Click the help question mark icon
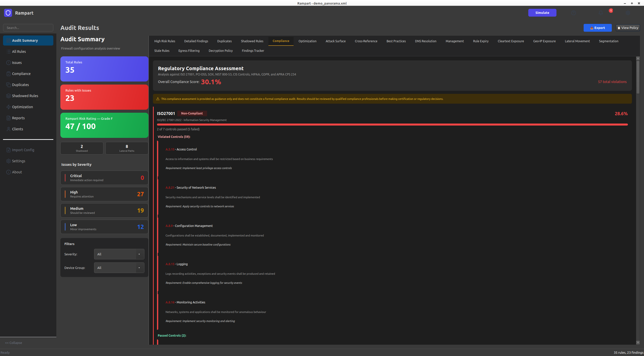The height and width of the screenshot is (356, 644). (574, 13)
